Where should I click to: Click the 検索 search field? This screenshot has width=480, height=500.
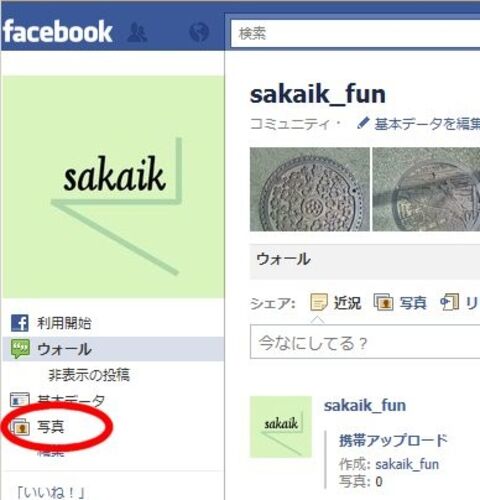(356, 33)
